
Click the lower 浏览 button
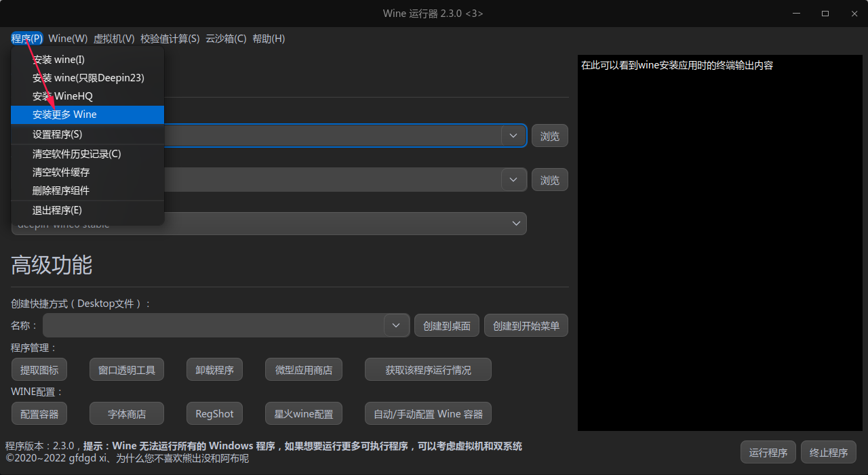click(550, 180)
